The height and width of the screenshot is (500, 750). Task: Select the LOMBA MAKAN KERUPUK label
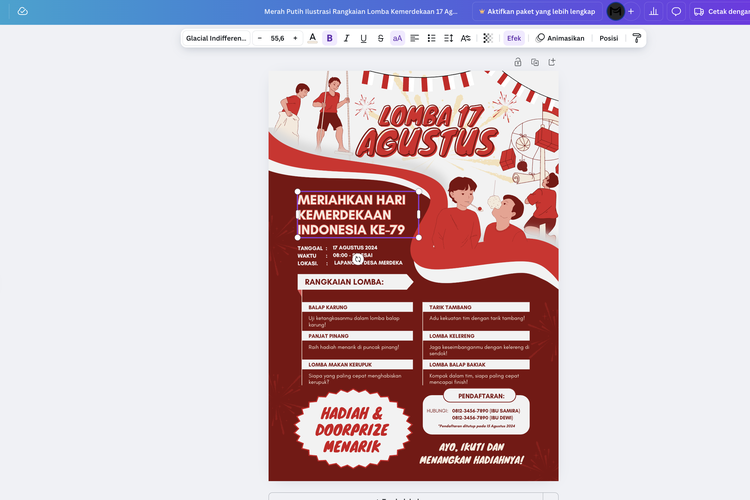tap(340, 365)
